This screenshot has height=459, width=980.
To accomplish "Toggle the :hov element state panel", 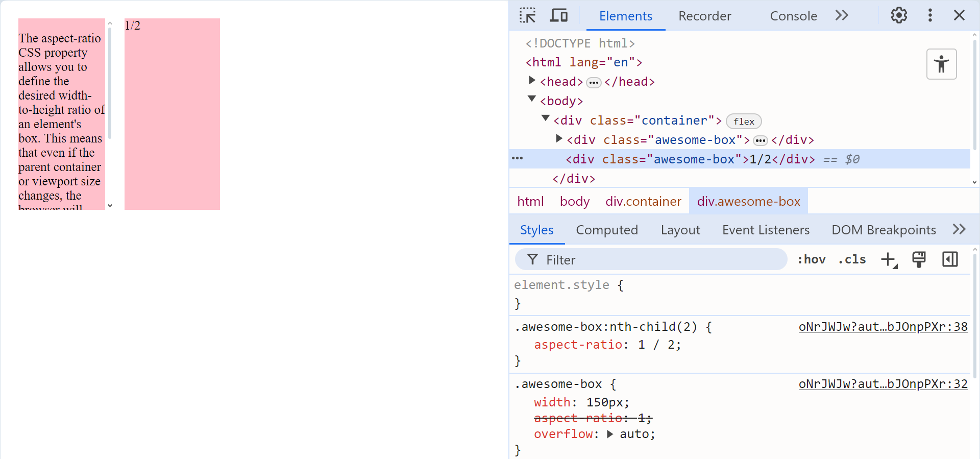I will coord(812,259).
